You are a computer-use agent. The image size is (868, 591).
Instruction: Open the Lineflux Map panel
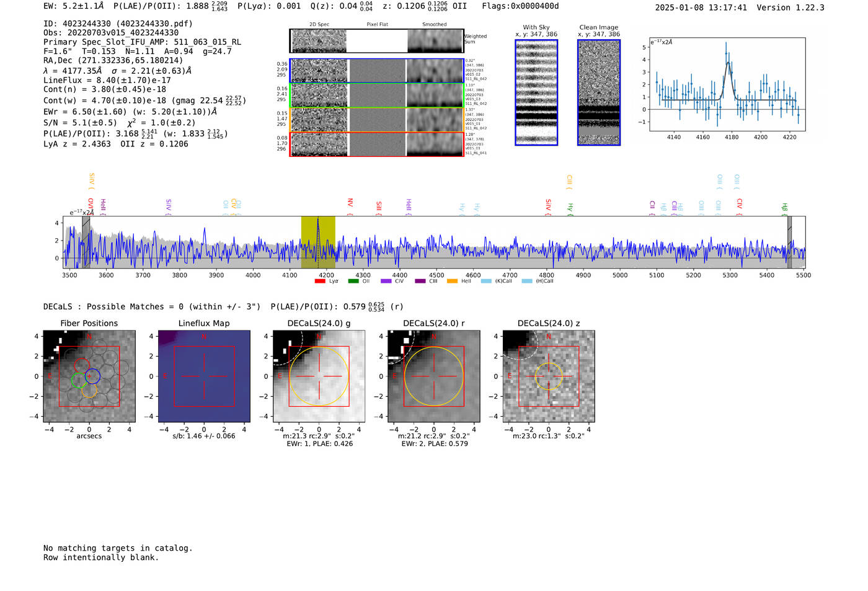(x=204, y=376)
